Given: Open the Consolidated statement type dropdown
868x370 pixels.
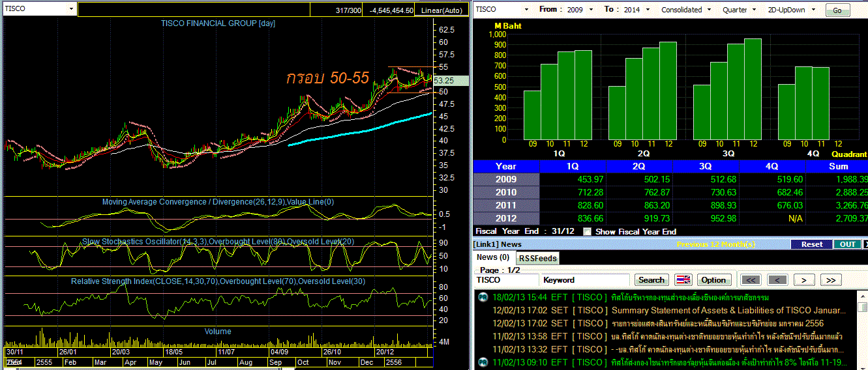Looking at the screenshot, I should pyautogui.click(x=710, y=10).
